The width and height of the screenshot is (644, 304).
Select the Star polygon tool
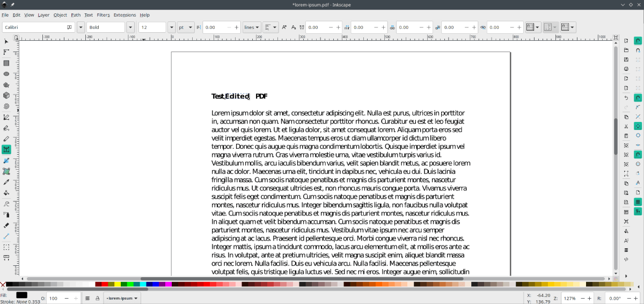click(6, 85)
